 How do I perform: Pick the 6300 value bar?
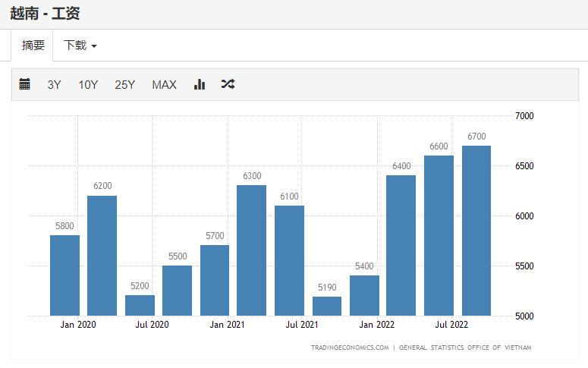(251, 250)
